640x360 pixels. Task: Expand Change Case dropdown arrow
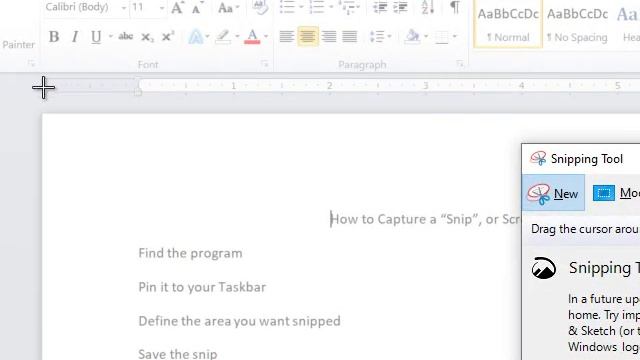coord(238,8)
